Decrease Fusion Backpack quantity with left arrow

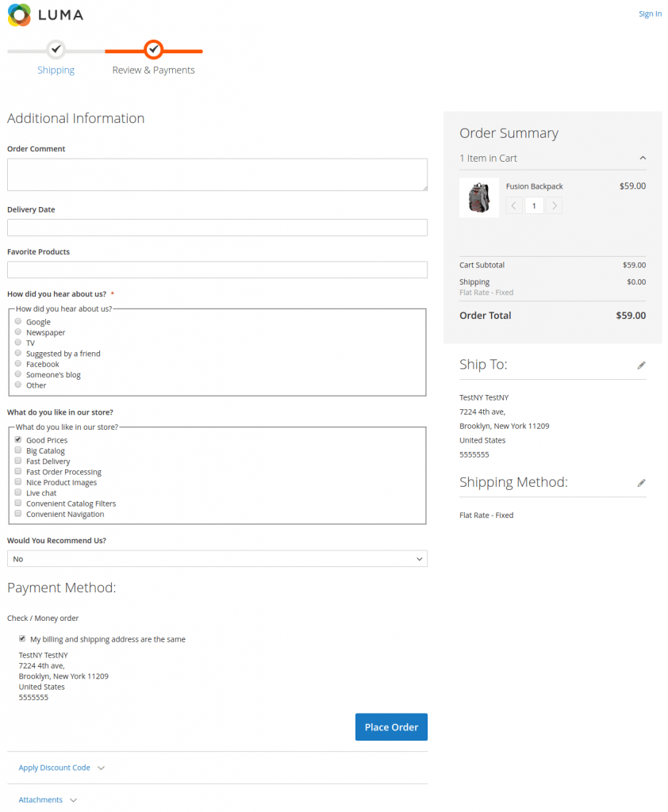coord(513,205)
